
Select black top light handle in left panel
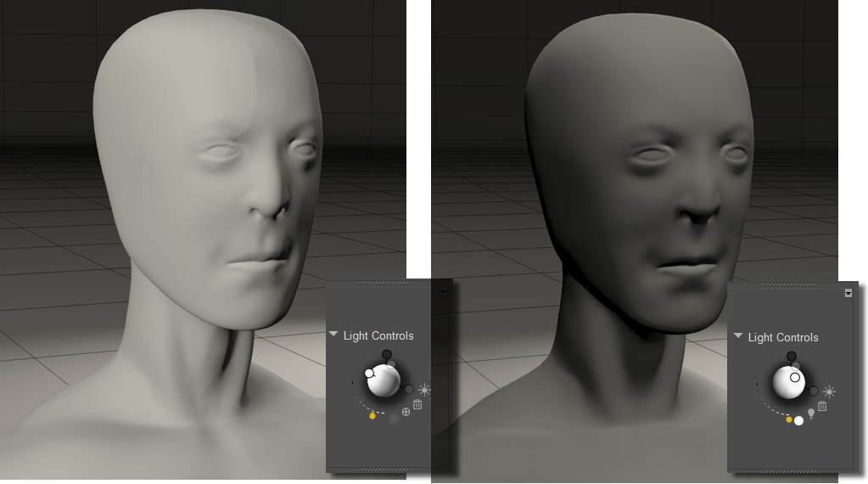386,354
